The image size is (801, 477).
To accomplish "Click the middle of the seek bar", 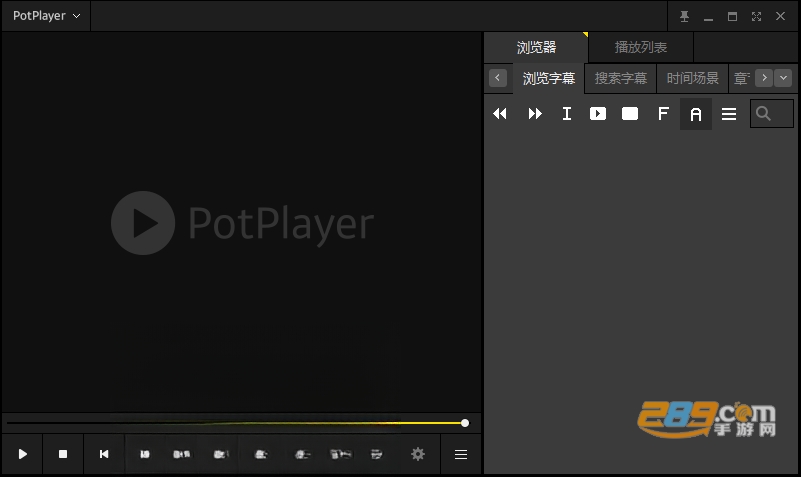I will click(x=238, y=423).
